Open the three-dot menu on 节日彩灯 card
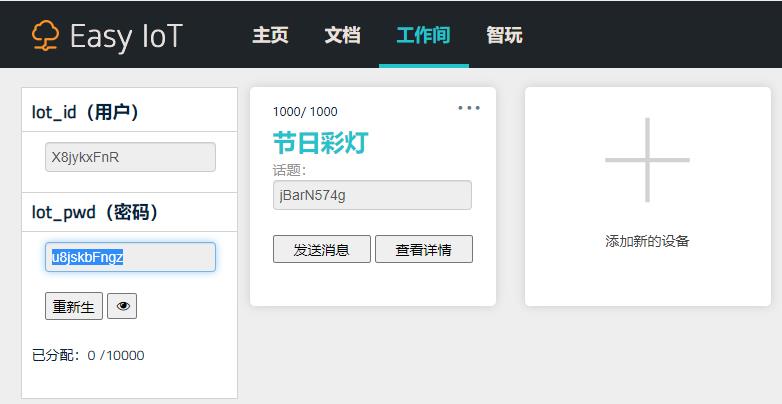 tap(469, 108)
